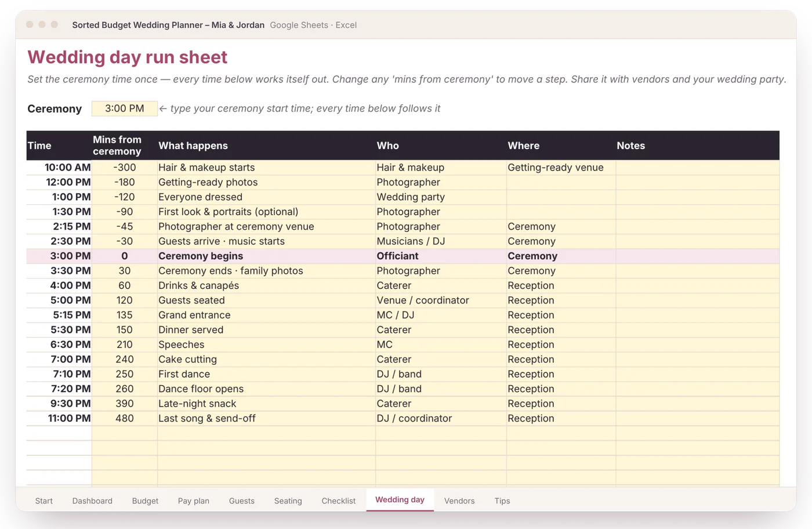Click the 'Hair & makeup starts' cell

(x=266, y=168)
